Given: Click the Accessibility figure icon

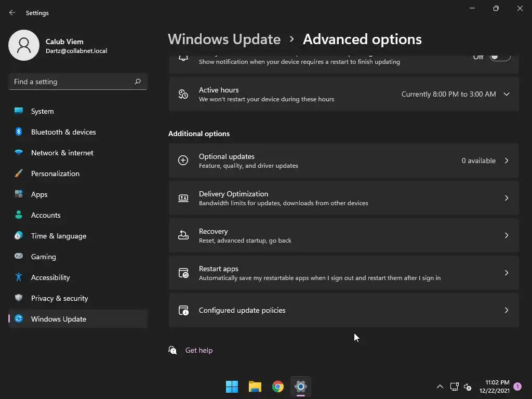Looking at the screenshot, I should pos(19,277).
